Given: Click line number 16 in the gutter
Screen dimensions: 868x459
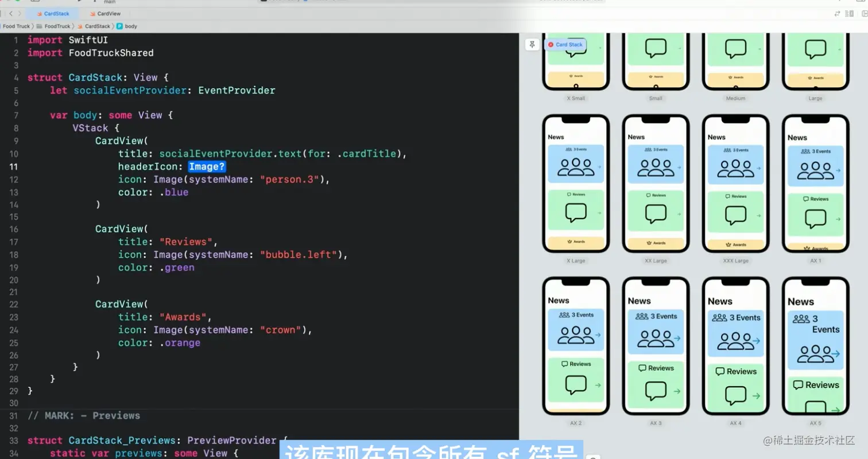Looking at the screenshot, I should point(14,229).
